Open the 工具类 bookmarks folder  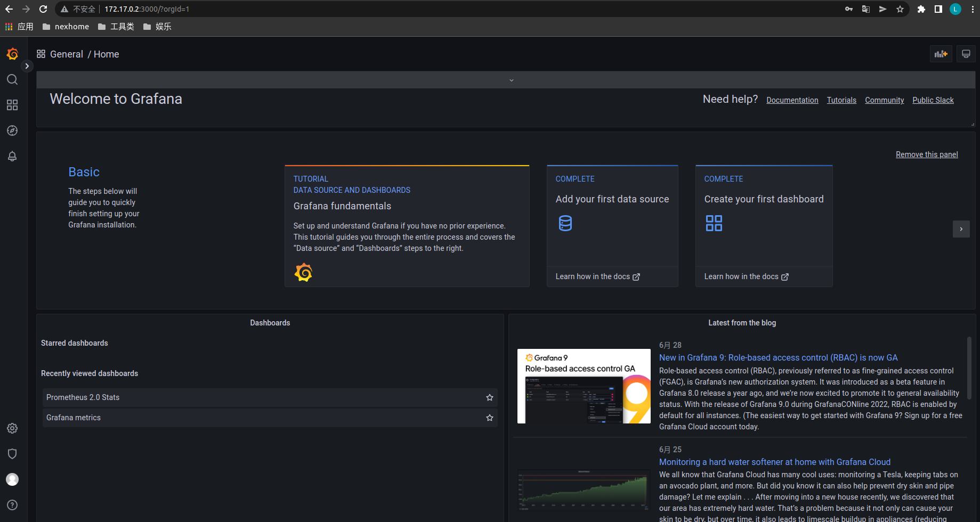[x=116, y=27]
